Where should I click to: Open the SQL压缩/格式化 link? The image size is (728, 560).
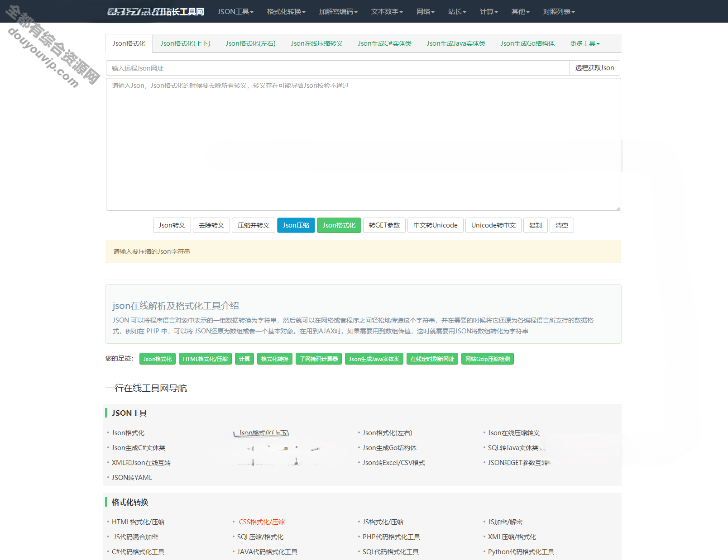coord(260,537)
